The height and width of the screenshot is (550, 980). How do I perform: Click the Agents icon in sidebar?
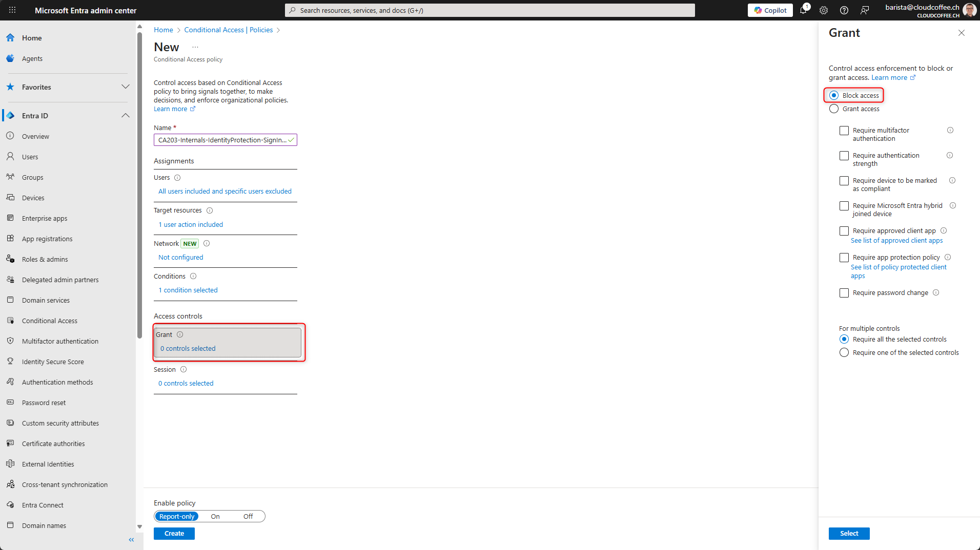coord(10,58)
